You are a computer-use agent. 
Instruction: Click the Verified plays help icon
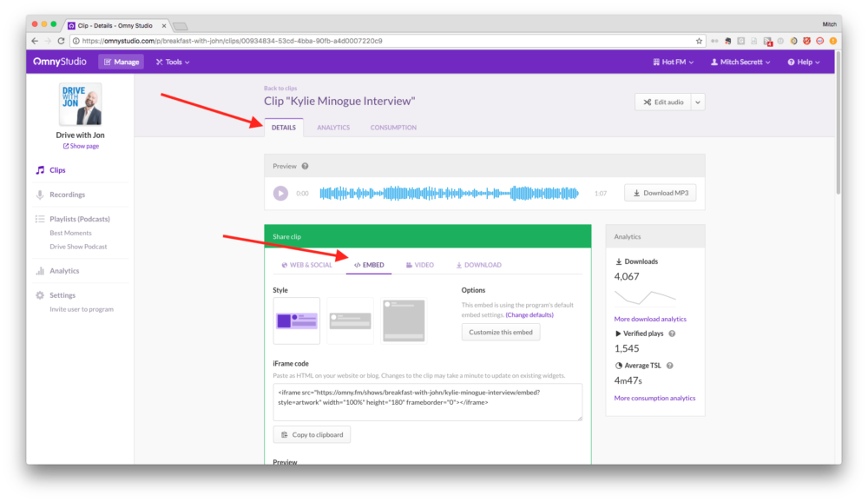point(672,334)
